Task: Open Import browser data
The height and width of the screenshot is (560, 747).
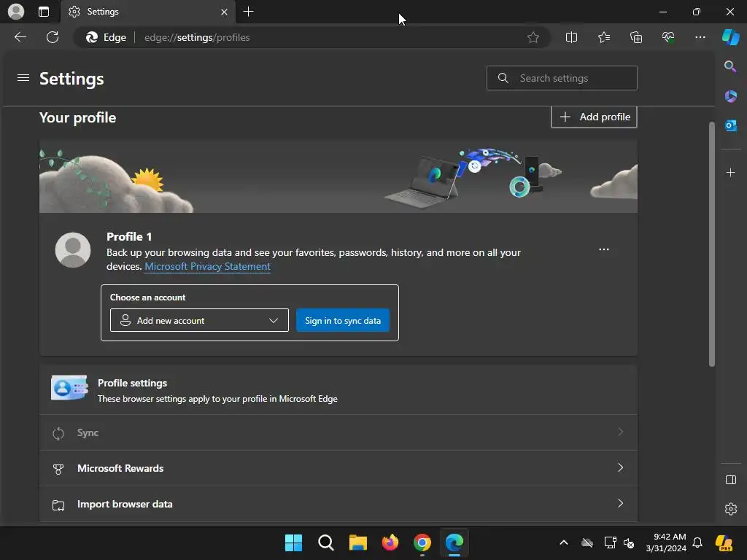Action: [338, 504]
